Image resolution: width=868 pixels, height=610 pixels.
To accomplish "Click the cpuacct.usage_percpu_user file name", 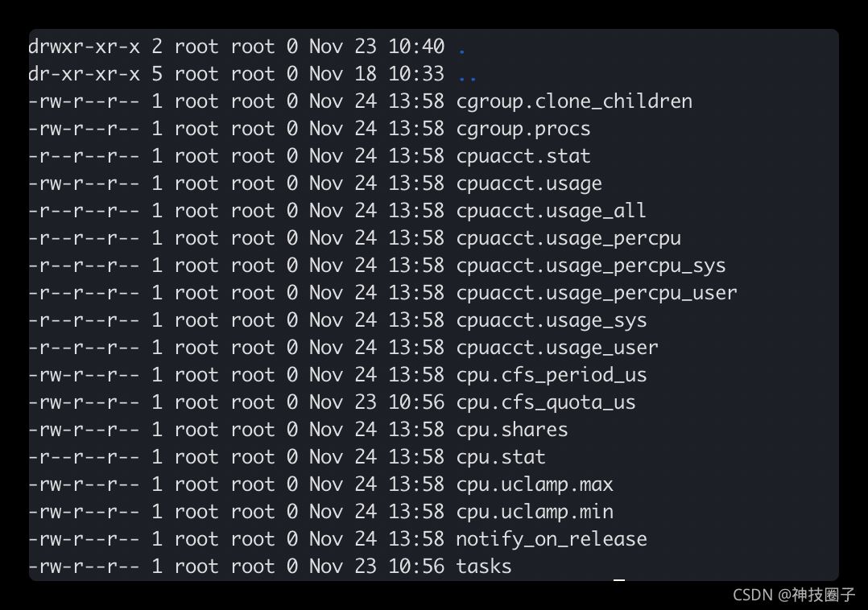I will coord(596,293).
